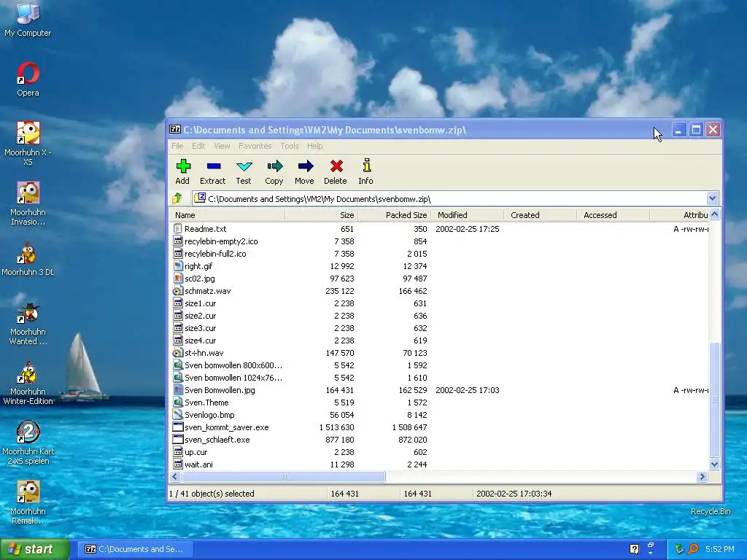The image size is (747, 560).
Task: Open Moorhuhn Remake desktop shortcut
Action: (x=28, y=503)
